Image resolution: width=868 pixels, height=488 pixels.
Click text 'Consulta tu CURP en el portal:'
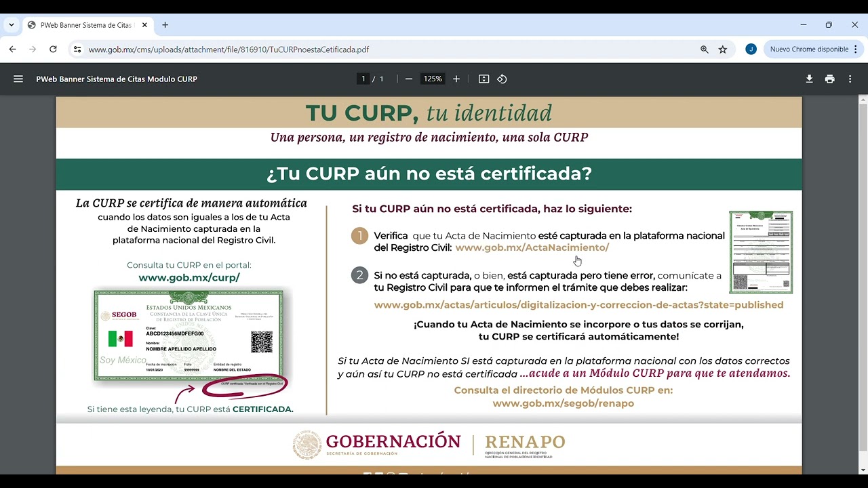(189, 265)
